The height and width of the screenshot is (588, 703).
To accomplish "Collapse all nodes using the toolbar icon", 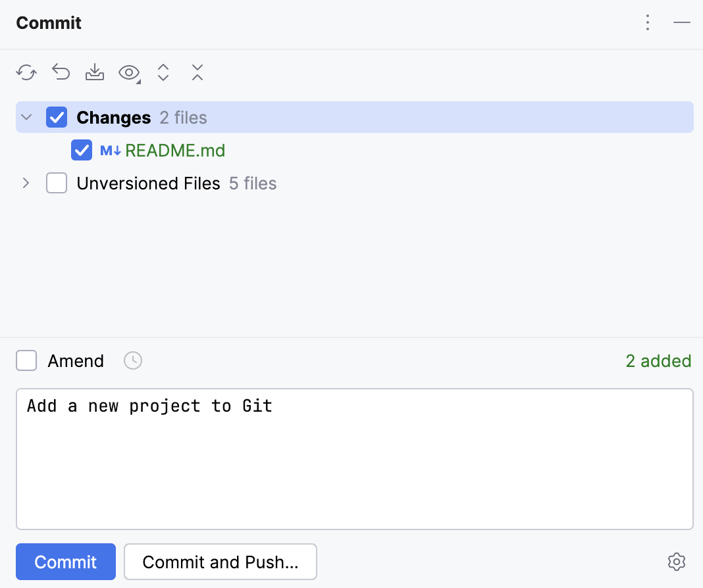I will (x=197, y=72).
